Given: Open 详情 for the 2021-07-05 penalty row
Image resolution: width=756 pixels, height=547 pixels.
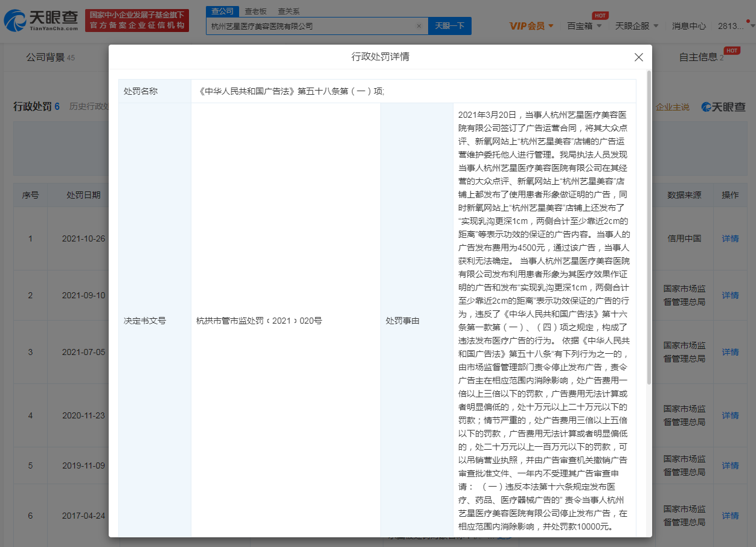Looking at the screenshot, I should 730,352.
